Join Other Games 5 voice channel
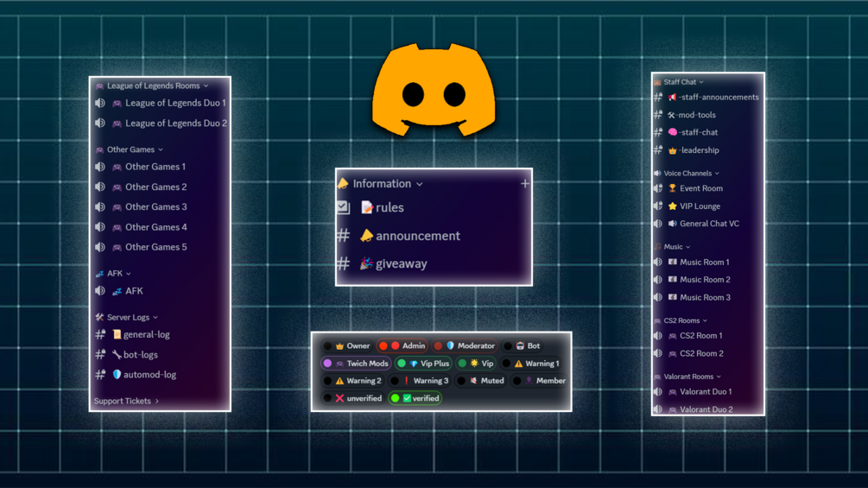868x488 pixels. point(141,247)
